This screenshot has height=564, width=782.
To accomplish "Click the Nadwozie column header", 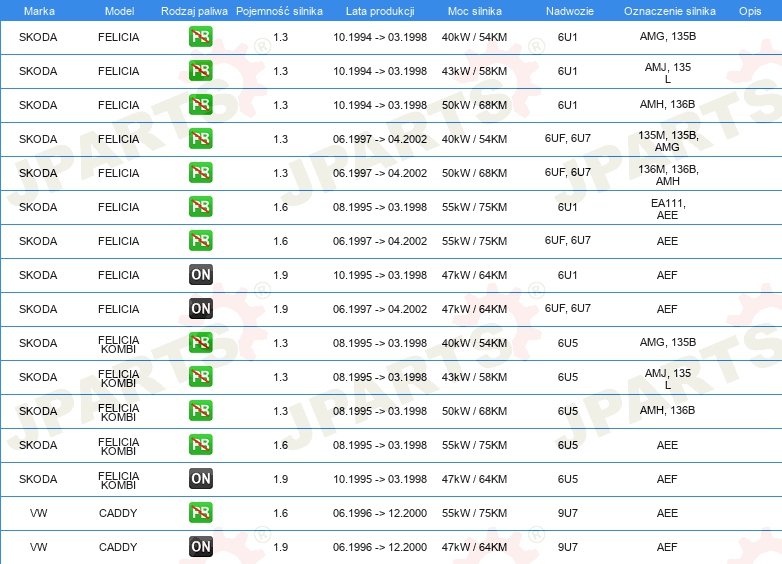I will (x=570, y=11).
